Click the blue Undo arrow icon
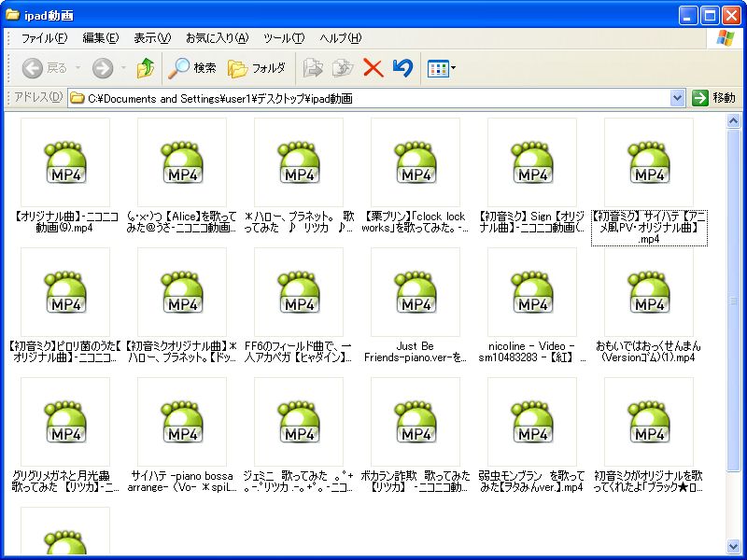 pyautogui.click(x=403, y=68)
